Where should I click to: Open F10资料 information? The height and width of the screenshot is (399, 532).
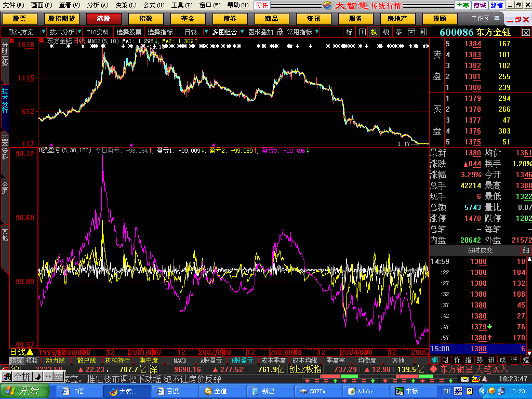click(x=98, y=32)
